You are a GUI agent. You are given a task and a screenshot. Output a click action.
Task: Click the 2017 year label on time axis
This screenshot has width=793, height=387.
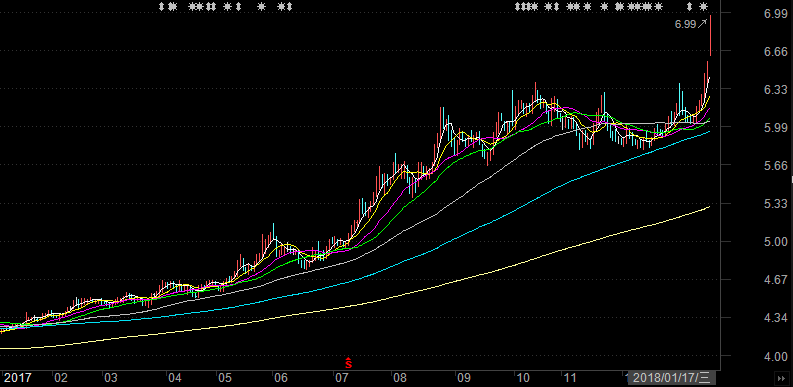pyautogui.click(x=18, y=377)
